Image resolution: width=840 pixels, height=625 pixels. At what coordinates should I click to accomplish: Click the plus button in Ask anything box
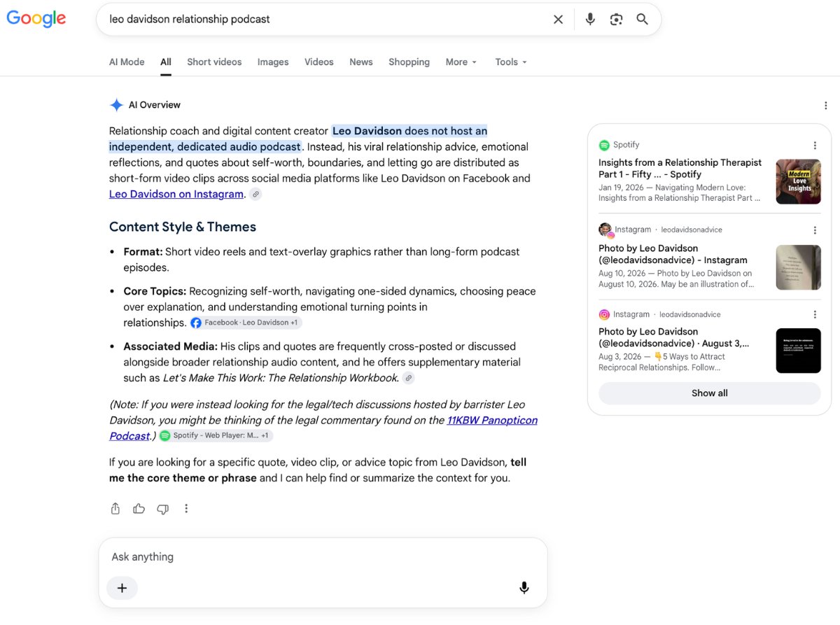click(x=122, y=588)
